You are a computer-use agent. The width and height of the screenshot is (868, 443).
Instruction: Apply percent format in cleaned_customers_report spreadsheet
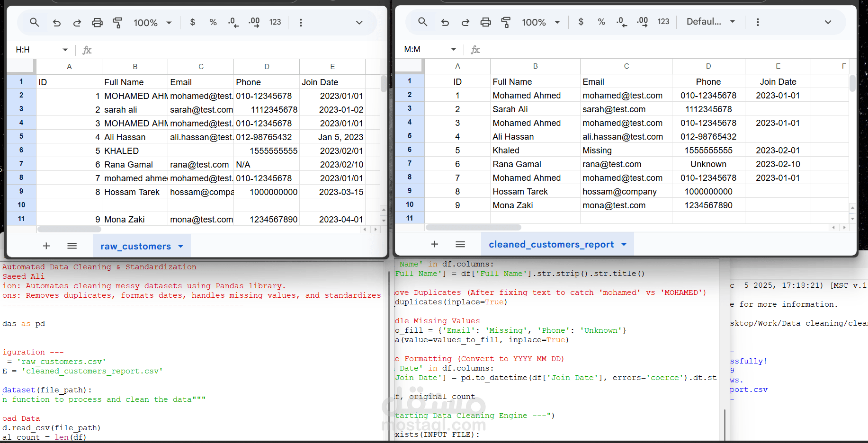click(601, 22)
